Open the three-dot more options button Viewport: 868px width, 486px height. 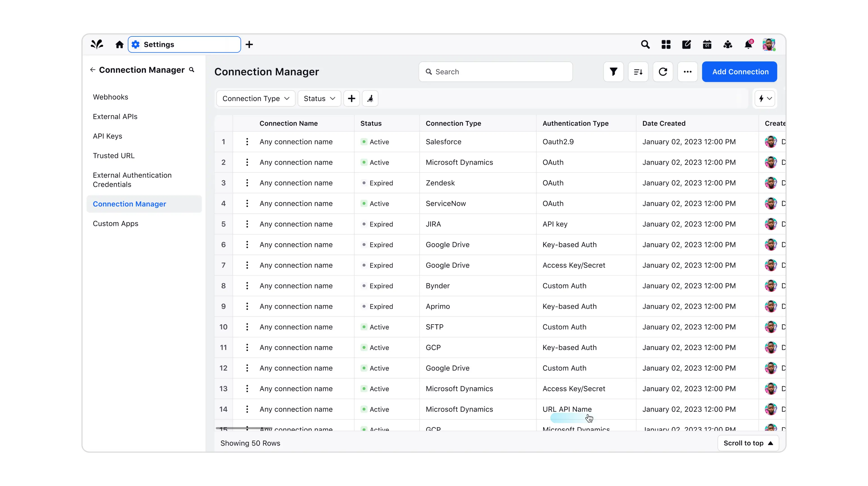coord(687,72)
